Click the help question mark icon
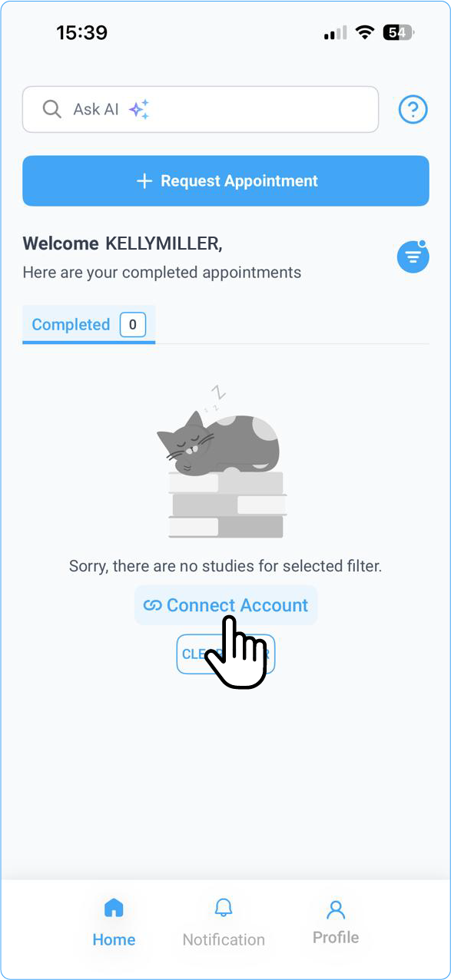451x980 pixels. (413, 109)
